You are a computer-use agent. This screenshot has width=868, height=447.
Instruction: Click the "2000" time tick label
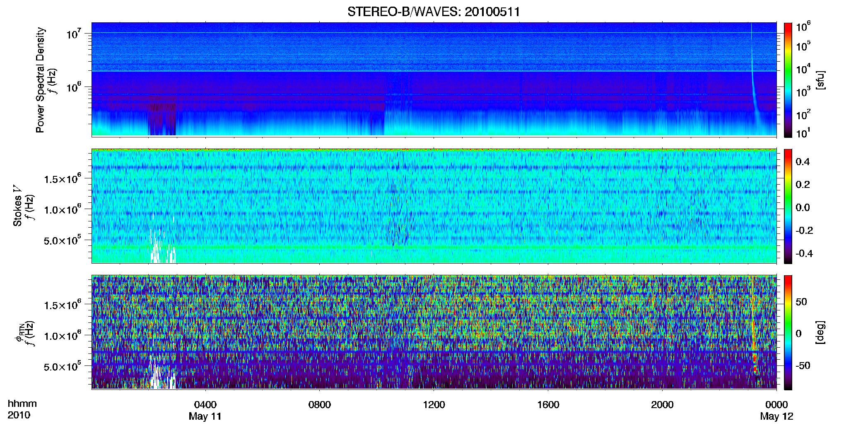(x=662, y=405)
